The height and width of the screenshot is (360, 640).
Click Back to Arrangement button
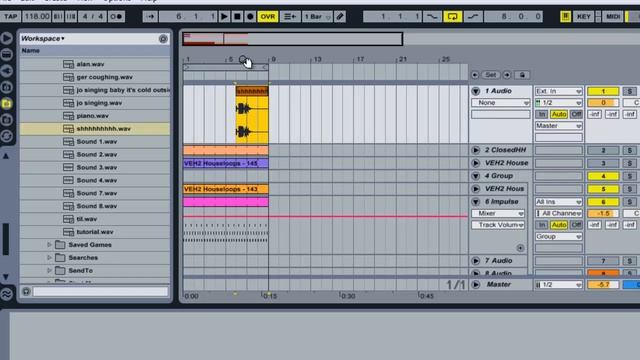290,17
